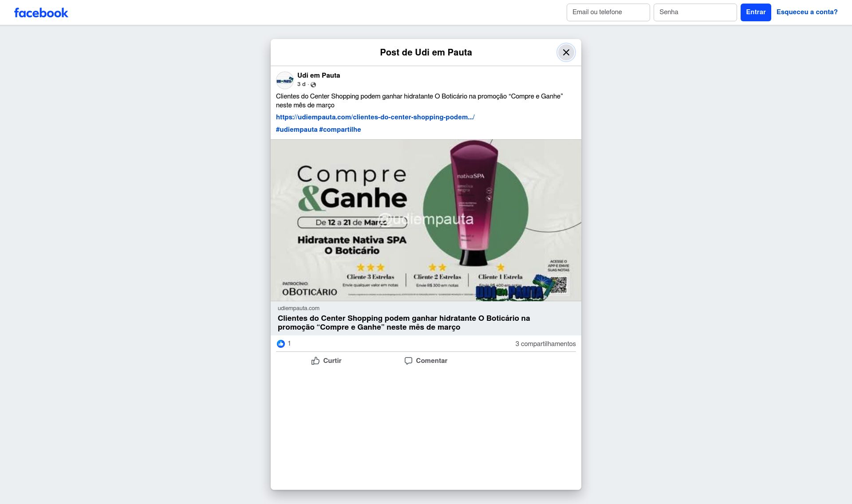
Task: Click the Facebook logo
Action: [x=41, y=12]
